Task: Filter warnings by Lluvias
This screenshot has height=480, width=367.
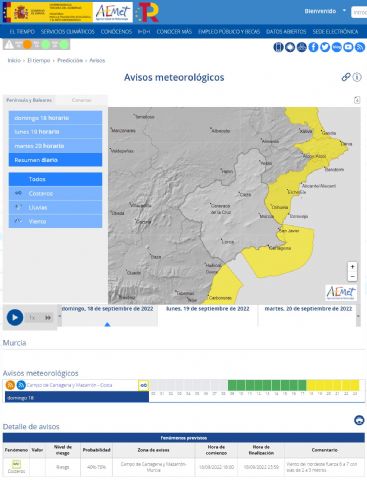Action: pos(55,207)
